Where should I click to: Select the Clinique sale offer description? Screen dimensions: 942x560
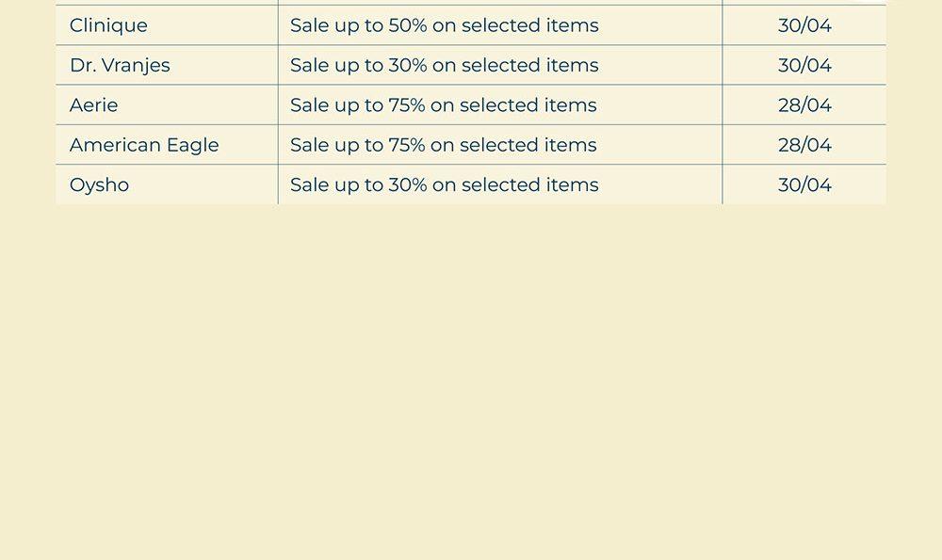pos(444,25)
